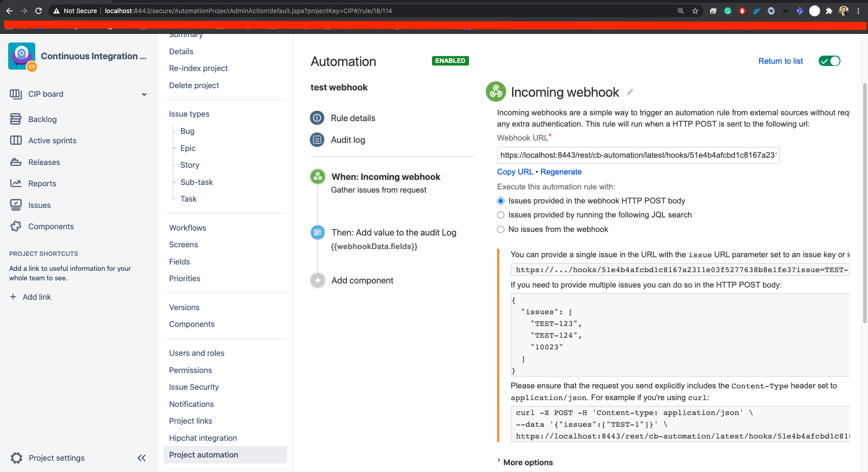Select No issues from the webhook option
Image resolution: width=868 pixels, height=472 pixels.
click(x=501, y=230)
